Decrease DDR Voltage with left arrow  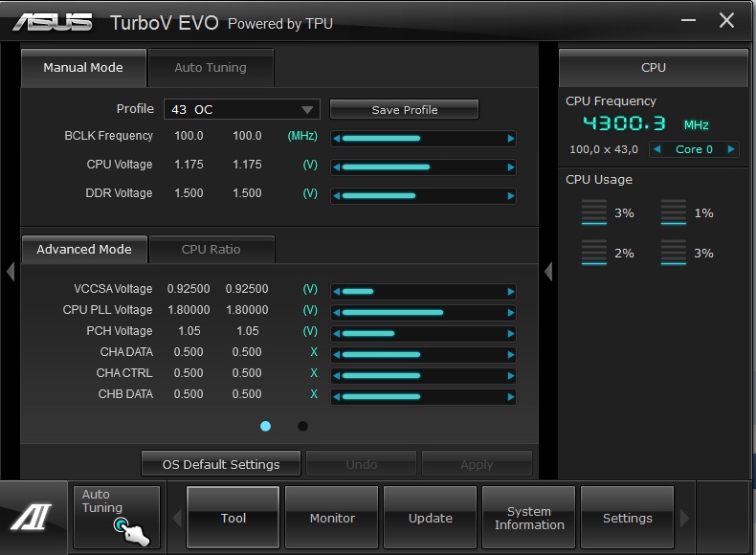(337, 196)
